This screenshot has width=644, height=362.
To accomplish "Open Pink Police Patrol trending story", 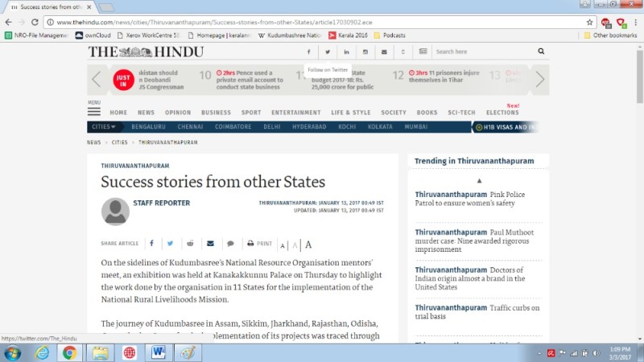I will click(469, 199).
